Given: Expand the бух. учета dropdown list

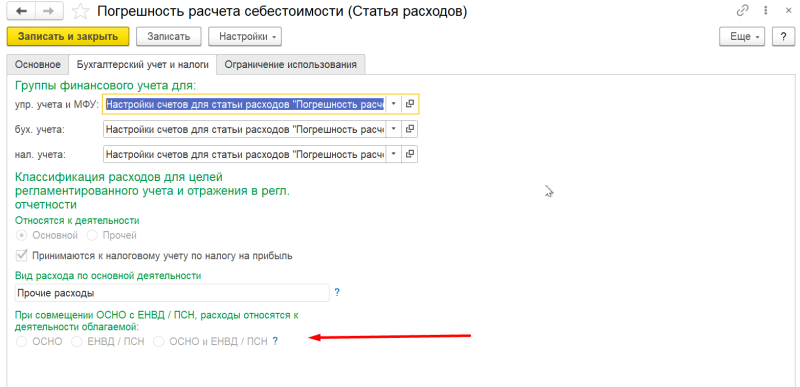Looking at the screenshot, I should pos(393,129).
